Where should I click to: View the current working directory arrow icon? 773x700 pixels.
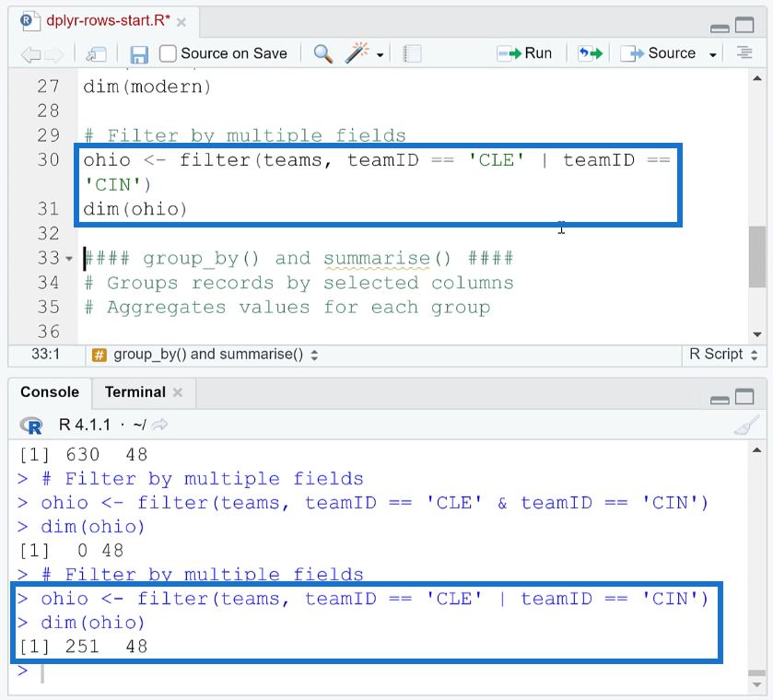159,424
